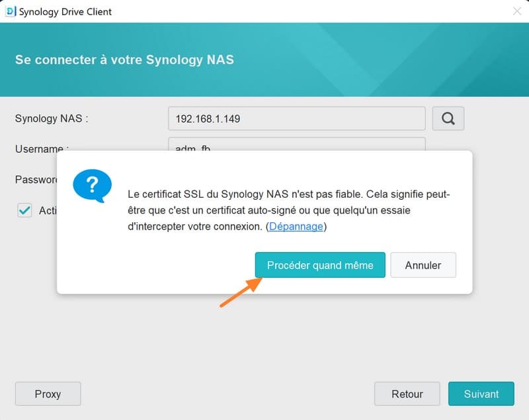529x420 pixels.
Task: Click the 'Synology Drive Client' window title
Action: click(65, 11)
